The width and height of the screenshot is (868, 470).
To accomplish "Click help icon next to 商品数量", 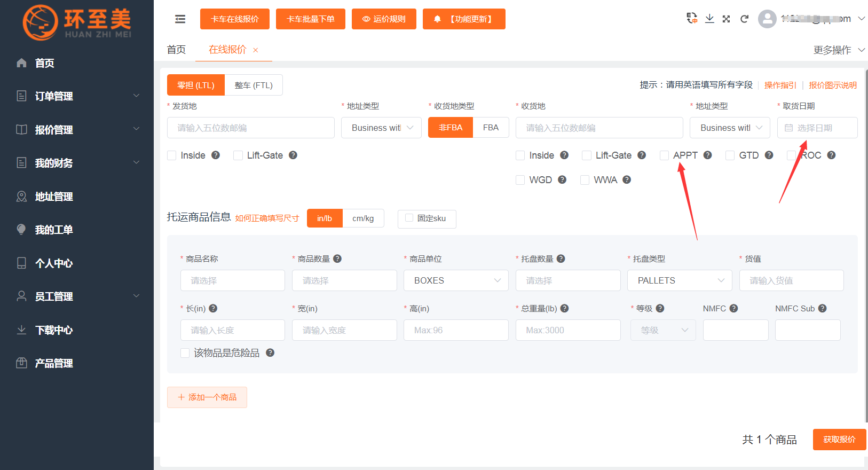I will pos(337,258).
